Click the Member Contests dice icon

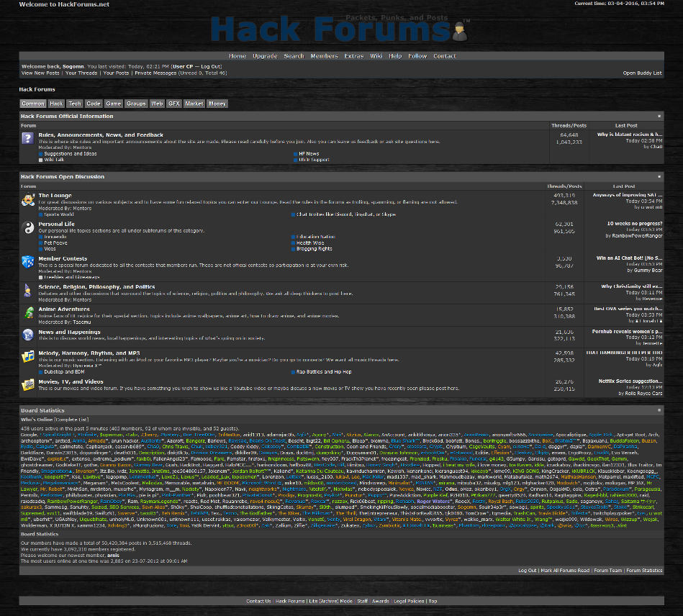point(28,262)
